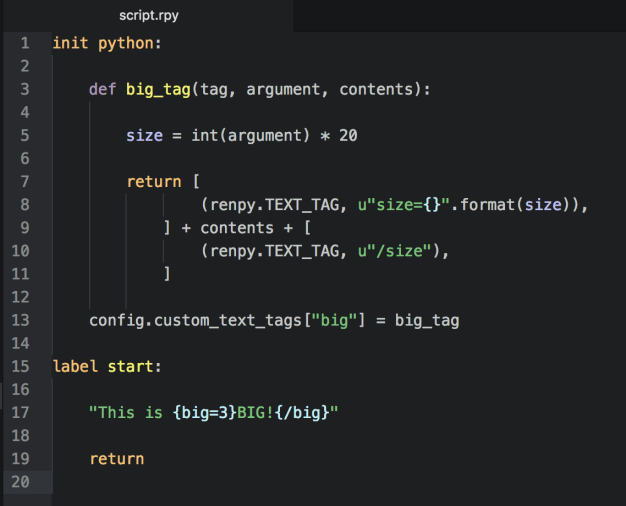Click line number 13 in the gutter
Viewport: 626px width, 506px height.
coord(20,320)
